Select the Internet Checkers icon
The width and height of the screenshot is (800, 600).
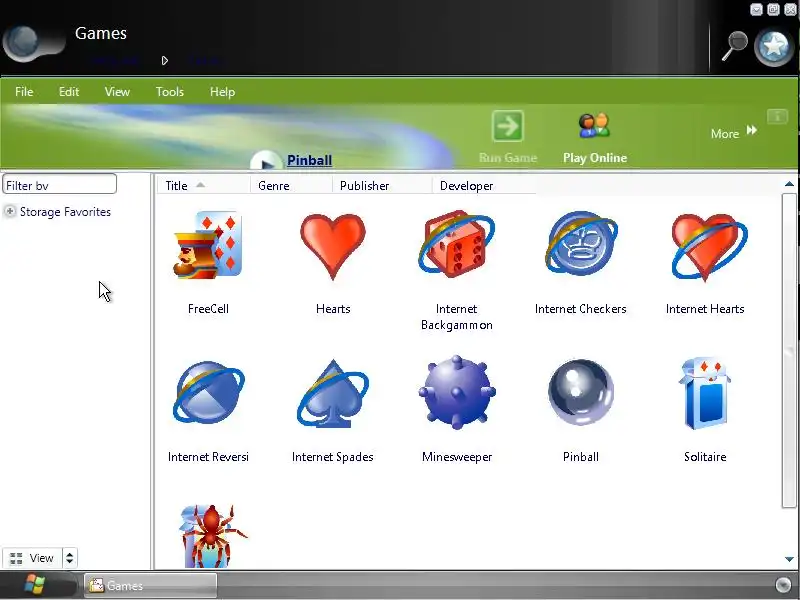click(x=581, y=243)
